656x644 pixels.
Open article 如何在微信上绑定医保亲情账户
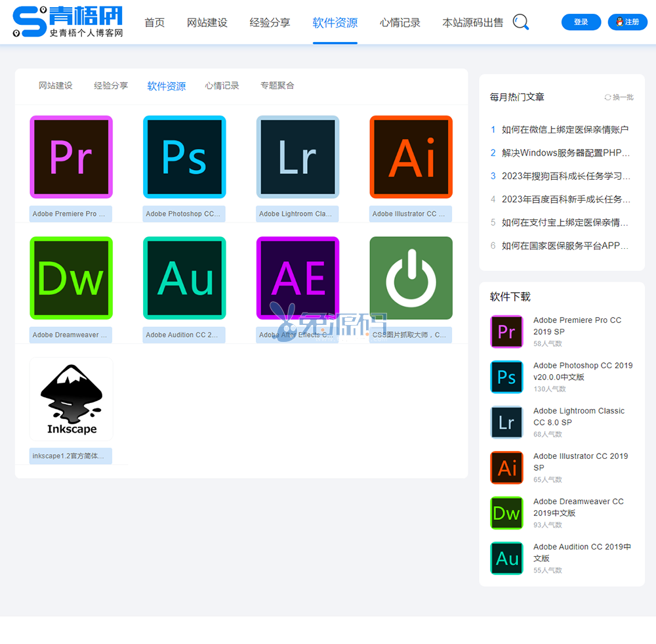(565, 130)
